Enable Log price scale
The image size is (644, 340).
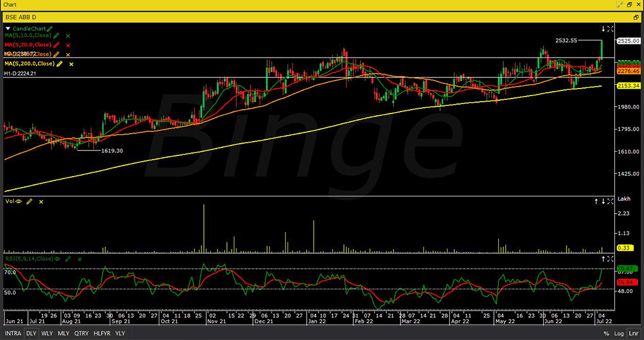click(619, 333)
